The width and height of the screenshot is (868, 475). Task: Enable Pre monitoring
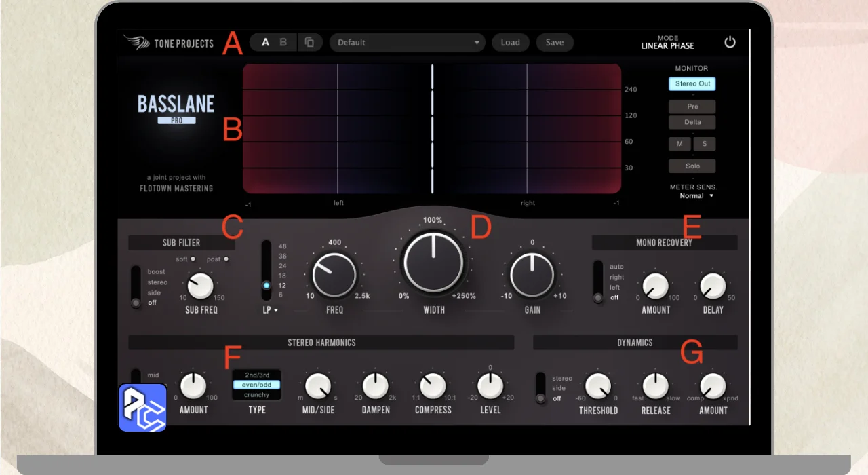tap(692, 107)
